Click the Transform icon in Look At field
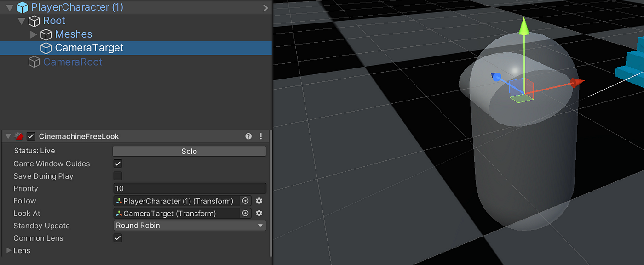 [119, 214]
